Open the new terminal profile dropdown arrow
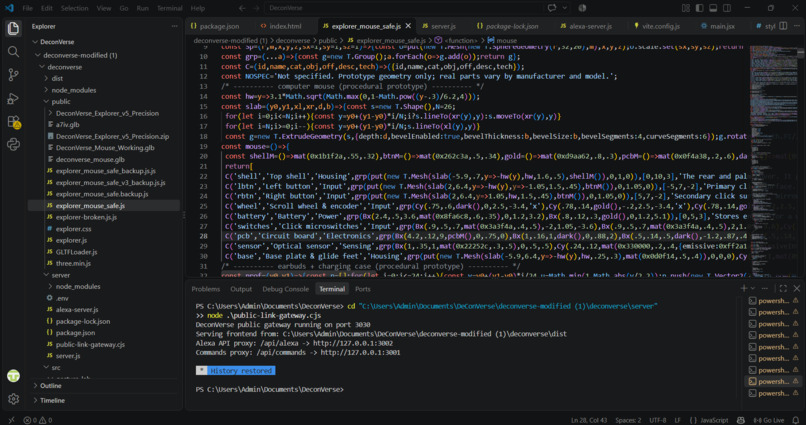The image size is (806, 425). point(753,288)
